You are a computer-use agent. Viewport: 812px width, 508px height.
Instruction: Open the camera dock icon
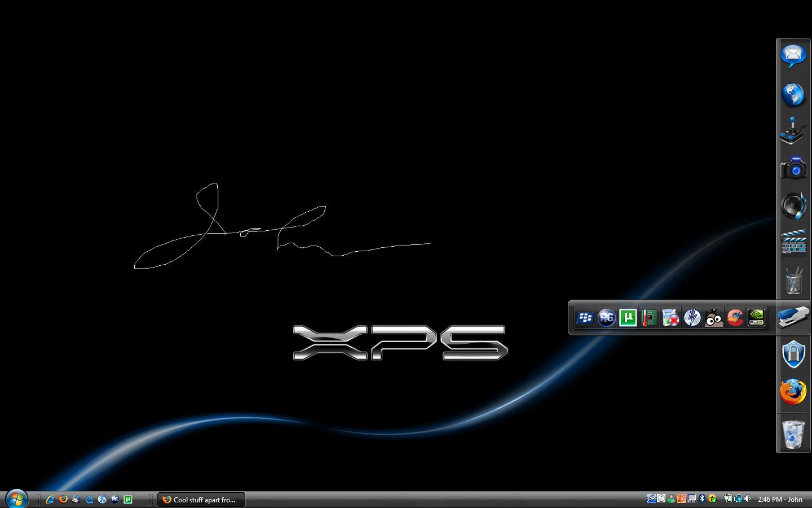point(793,168)
